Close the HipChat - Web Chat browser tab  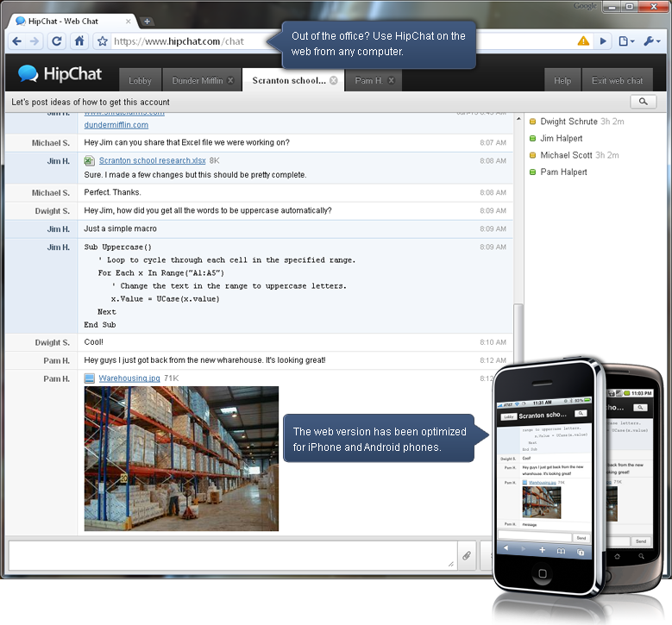click(129, 21)
